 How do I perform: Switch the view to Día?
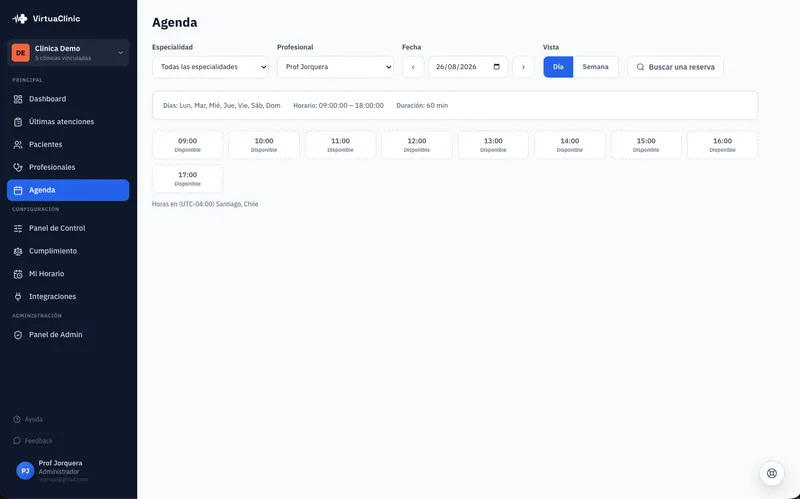tap(558, 67)
